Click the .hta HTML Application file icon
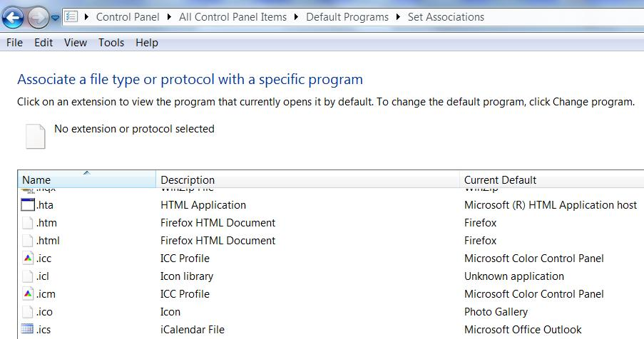Screen dimensions: 644x339 (29, 205)
